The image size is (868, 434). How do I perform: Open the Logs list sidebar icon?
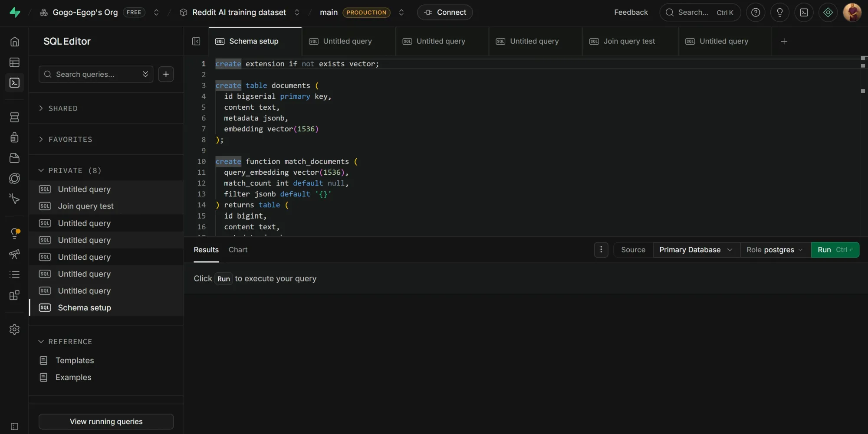(14, 274)
